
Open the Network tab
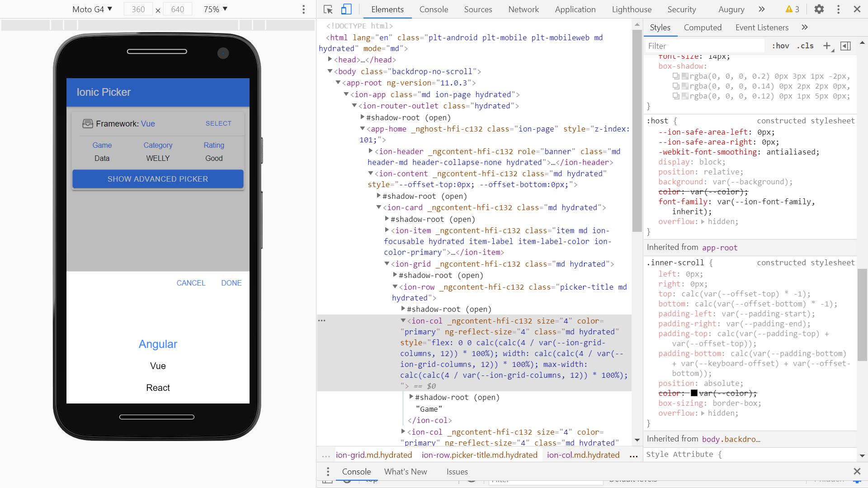coord(524,9)
